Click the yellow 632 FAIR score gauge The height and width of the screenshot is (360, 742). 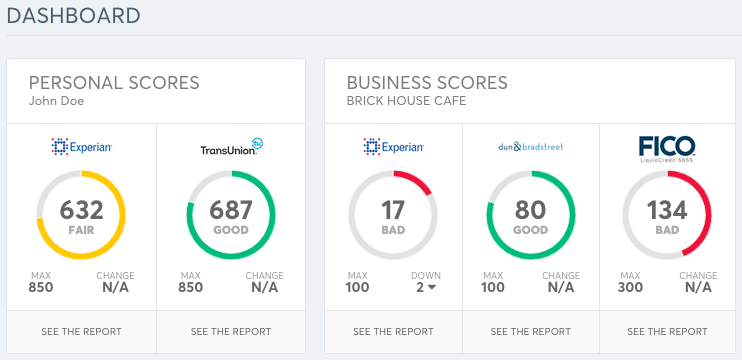pos(81,215)
